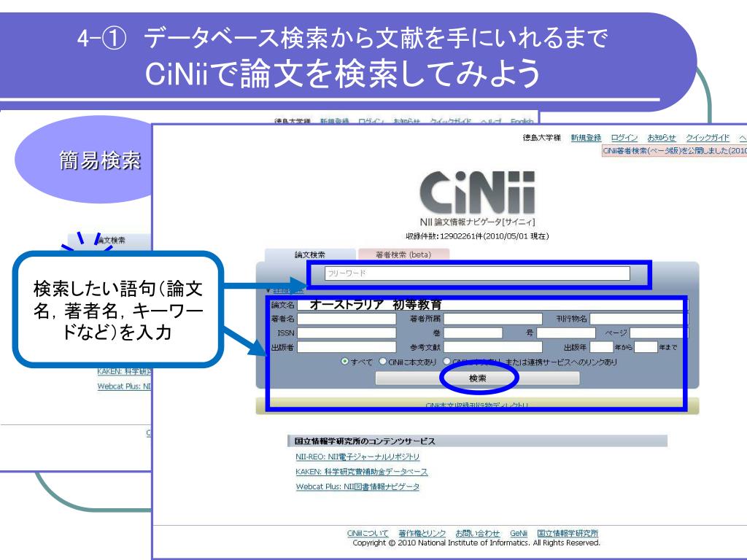Click the NII 論文情報ナビゲータ[サイニィ] subtitle

[477, 222]
